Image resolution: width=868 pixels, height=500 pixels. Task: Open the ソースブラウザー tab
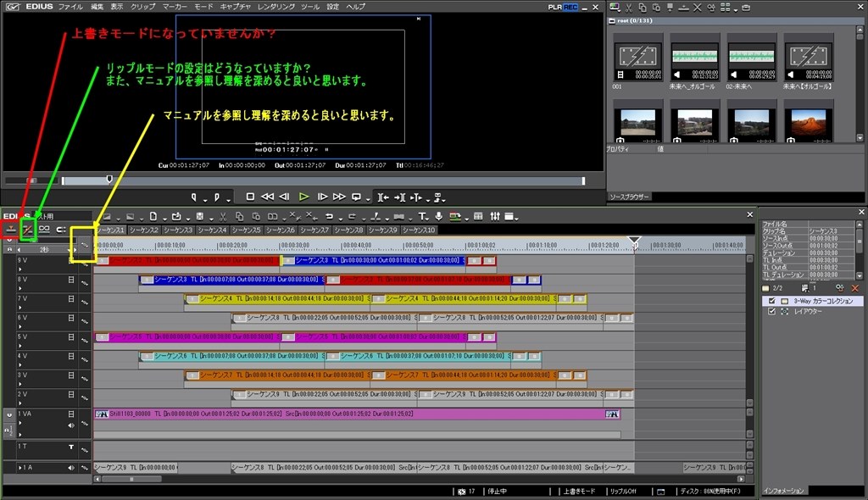pos(630,197)
